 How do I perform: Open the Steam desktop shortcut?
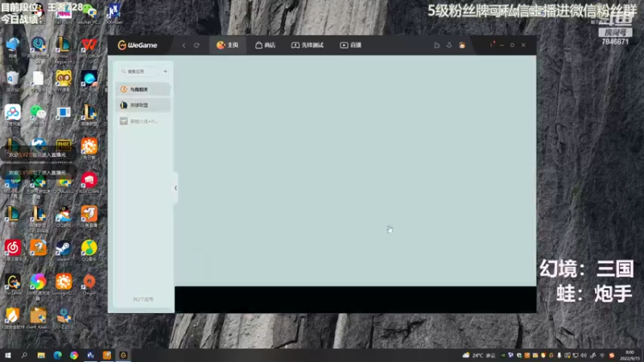pyautogui.click(x=64, y=249)
